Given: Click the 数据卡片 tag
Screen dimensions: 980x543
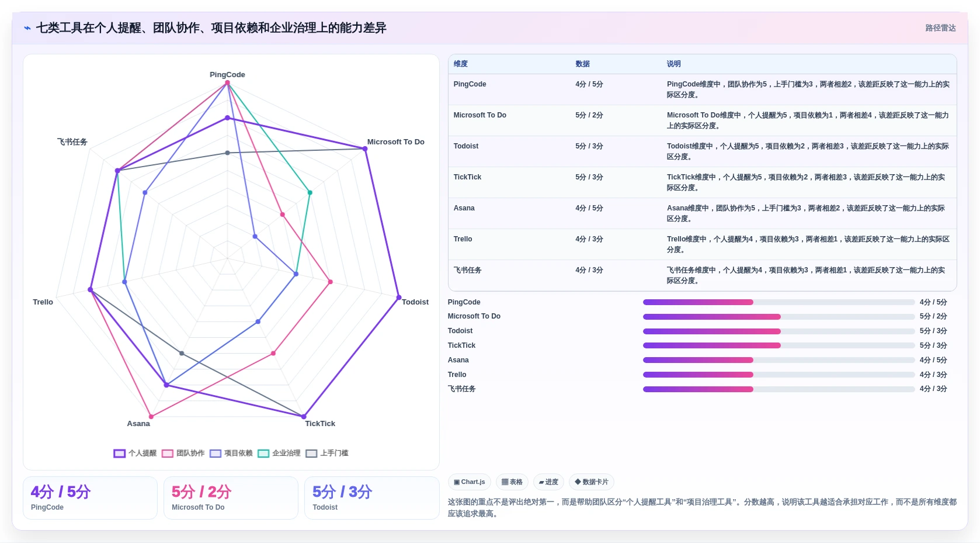Looking at the screenshot, I should click(x=592, y=482).
